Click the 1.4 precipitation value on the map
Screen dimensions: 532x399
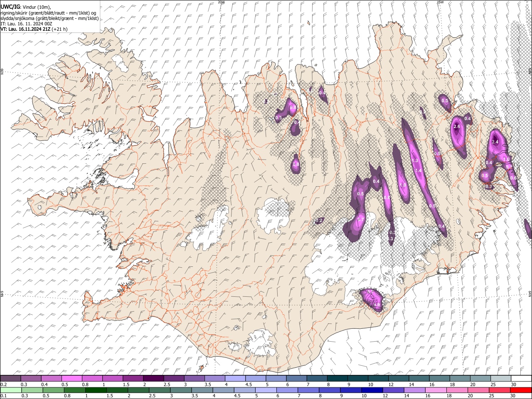418,171
